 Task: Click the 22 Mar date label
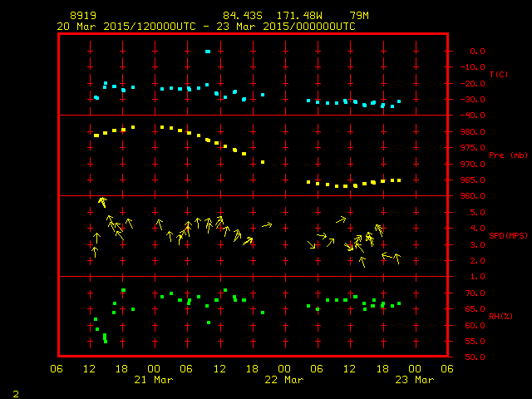[x=284, y=379]
